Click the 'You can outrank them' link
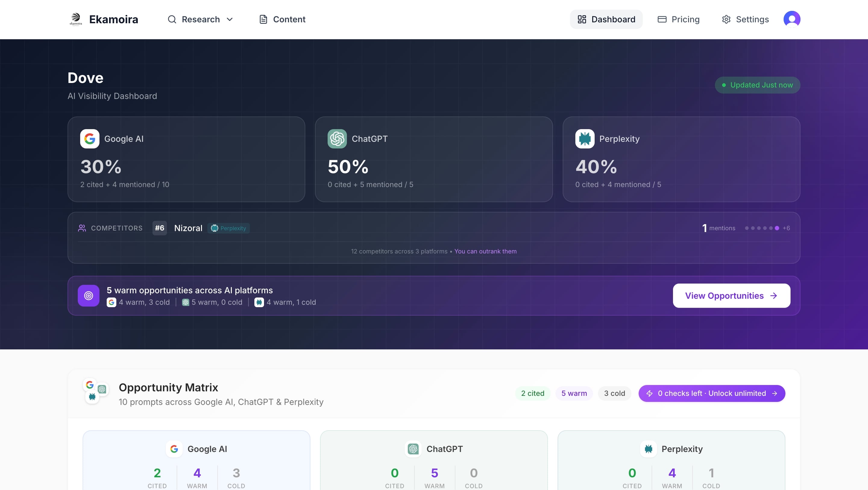868x490 pixels. coord(485,251)
